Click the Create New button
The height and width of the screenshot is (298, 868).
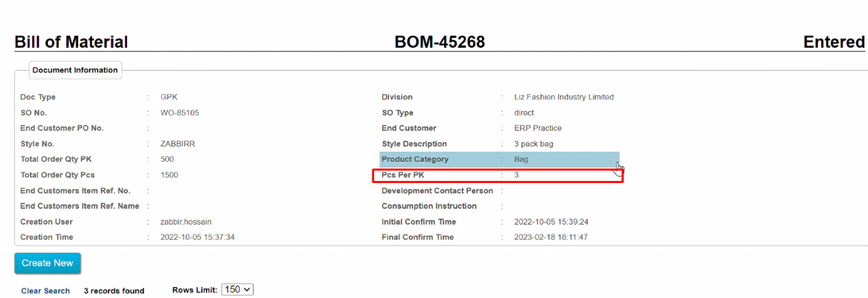48,263
